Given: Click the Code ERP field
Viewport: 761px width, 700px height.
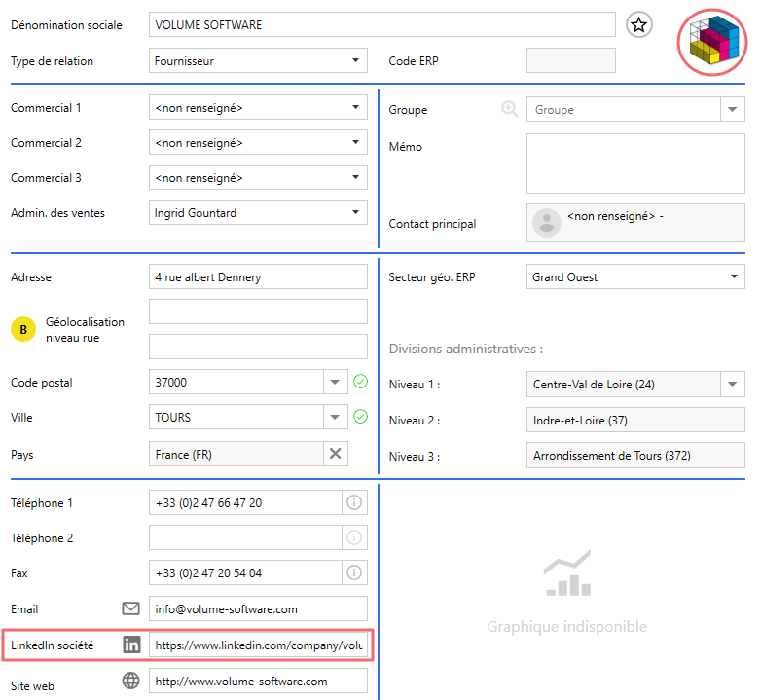Looking at the screenshot, I should (570, 60).
